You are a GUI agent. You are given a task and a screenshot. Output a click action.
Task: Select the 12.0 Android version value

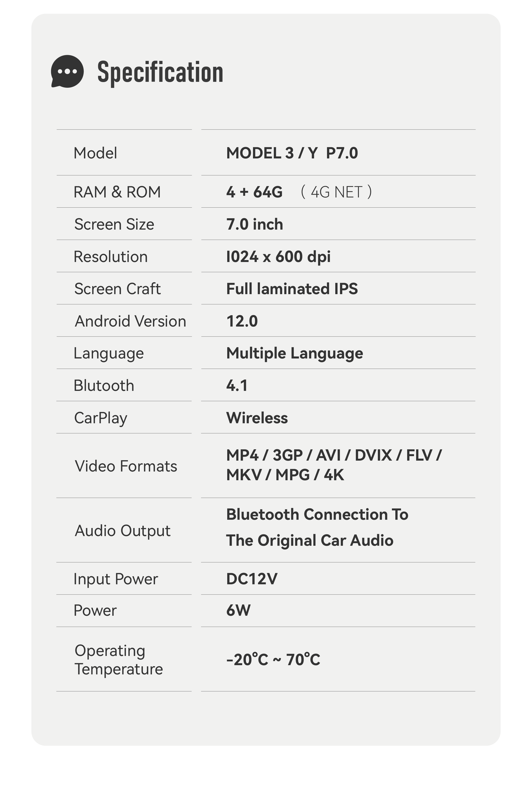(x=242, y=321)
